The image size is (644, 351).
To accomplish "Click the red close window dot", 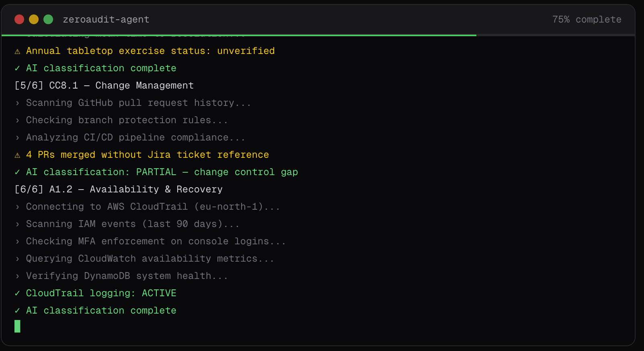I will tap(19, 19).
